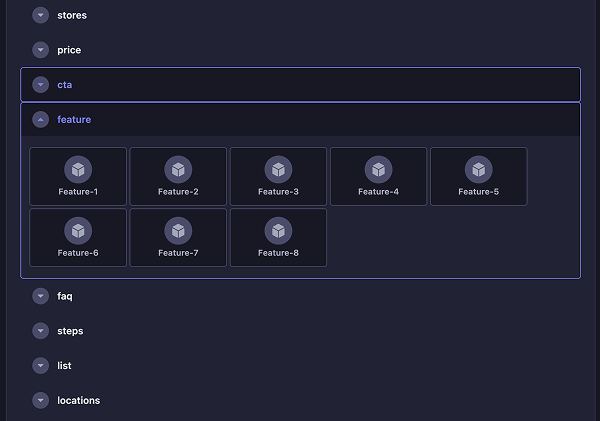The image size is (600, 421).
Task: Click the 'Feature-7' label text
Action: [178, 253]
